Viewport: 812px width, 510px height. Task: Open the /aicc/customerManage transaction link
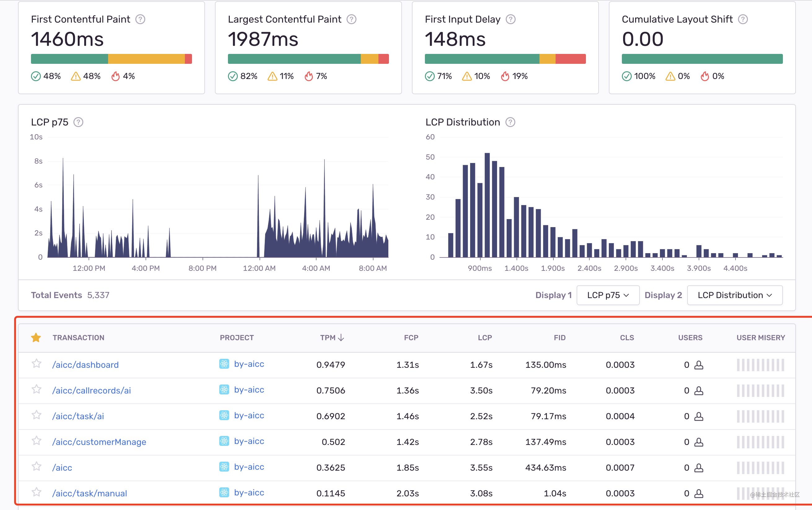pyautogui.click(x=99, y=442)
